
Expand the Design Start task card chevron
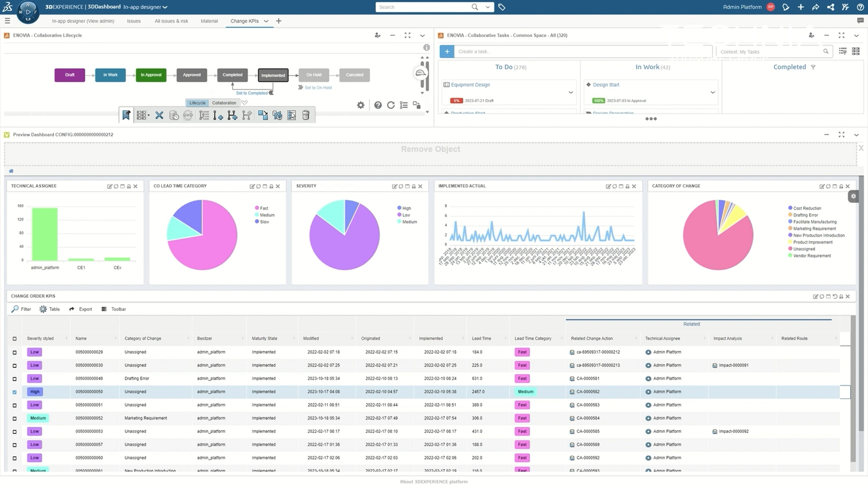pos(712,92)
